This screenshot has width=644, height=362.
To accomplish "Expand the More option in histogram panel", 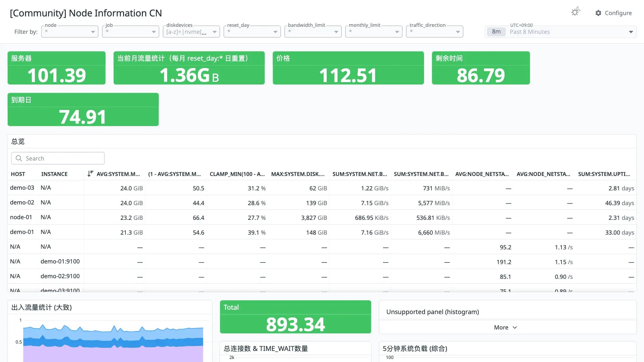I will pyautogui.click(x=505, y=327).
